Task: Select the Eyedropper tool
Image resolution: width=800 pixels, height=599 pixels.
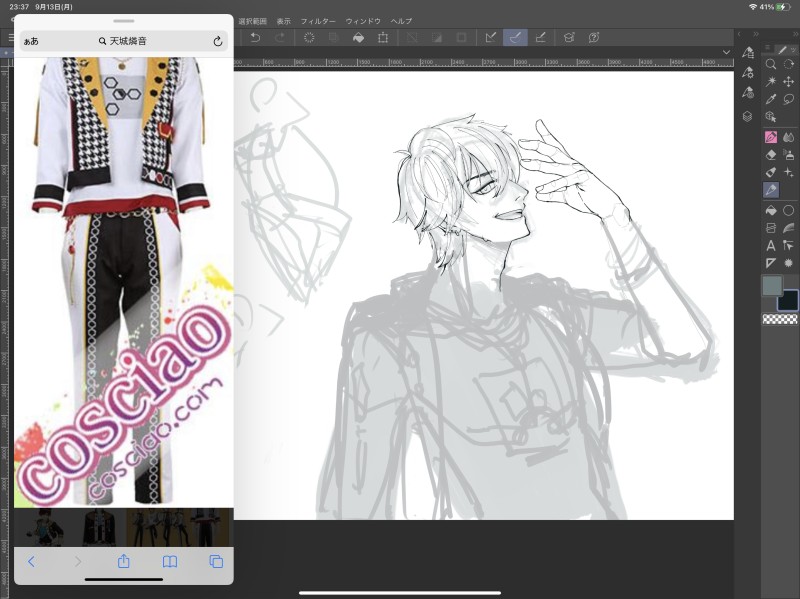Action: 771,99
